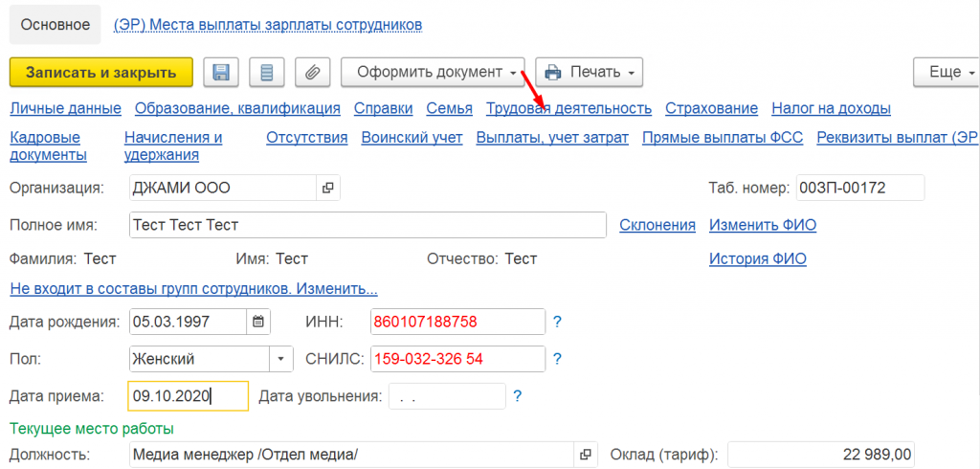Screen dimensions: 980x469
Task: Open the calendar picker for birth date
Action: tap(258, 323)
